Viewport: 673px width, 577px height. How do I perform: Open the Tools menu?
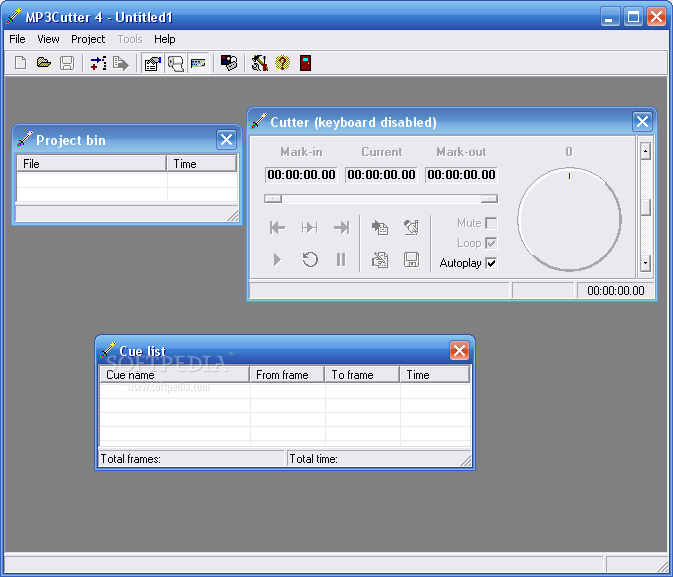(x=130, y=39)
